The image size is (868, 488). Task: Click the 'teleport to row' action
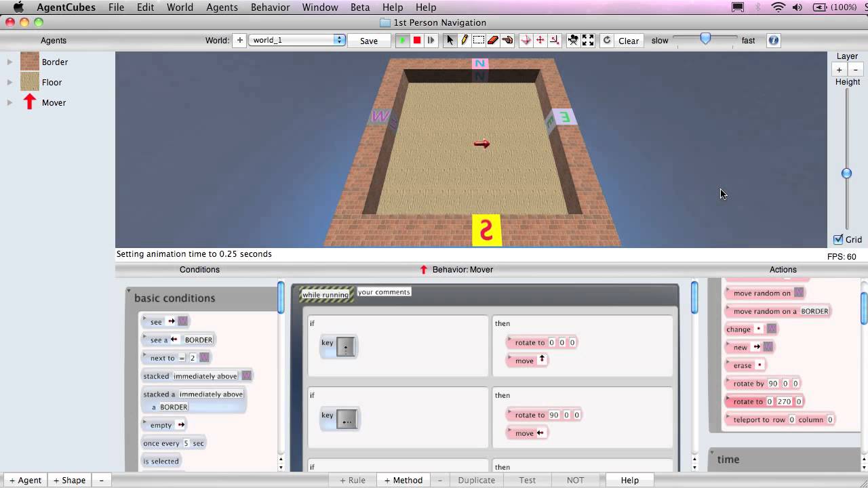point(780,420)
